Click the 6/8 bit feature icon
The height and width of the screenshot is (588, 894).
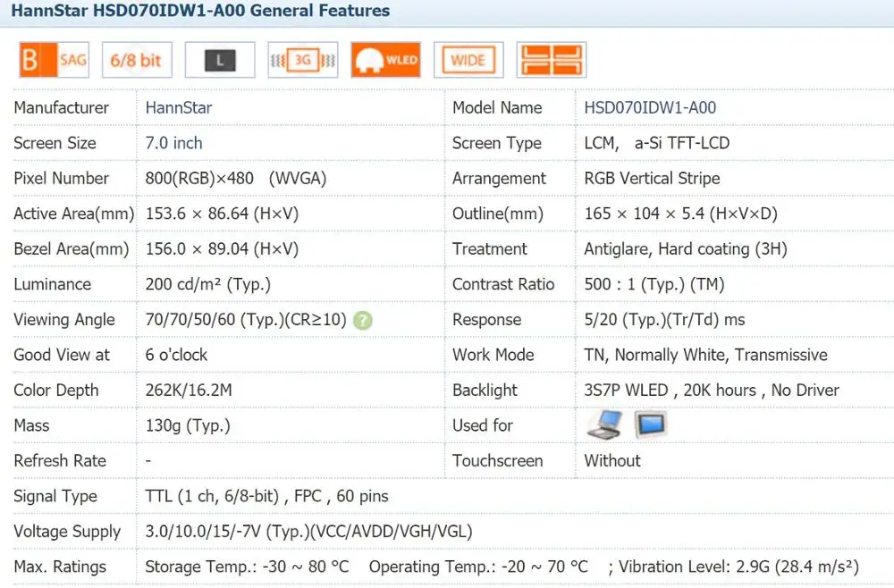(137, 60)
